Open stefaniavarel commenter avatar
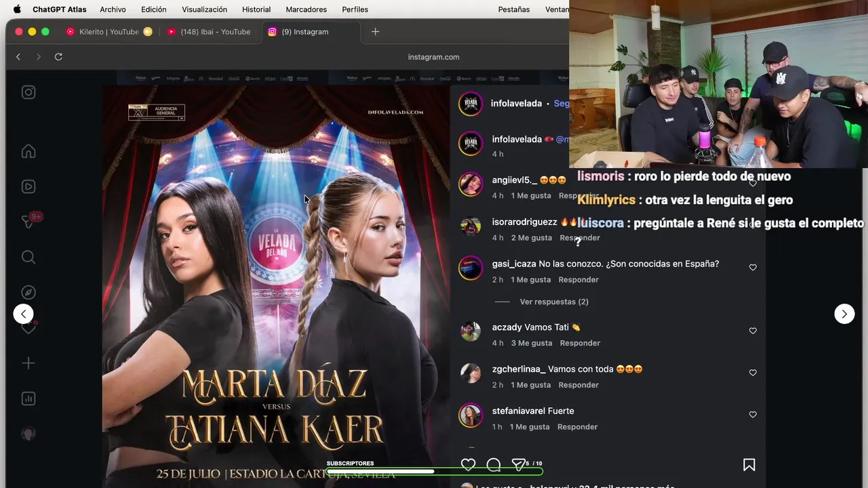Screen dimensions: 868x488 click(471, 415)
